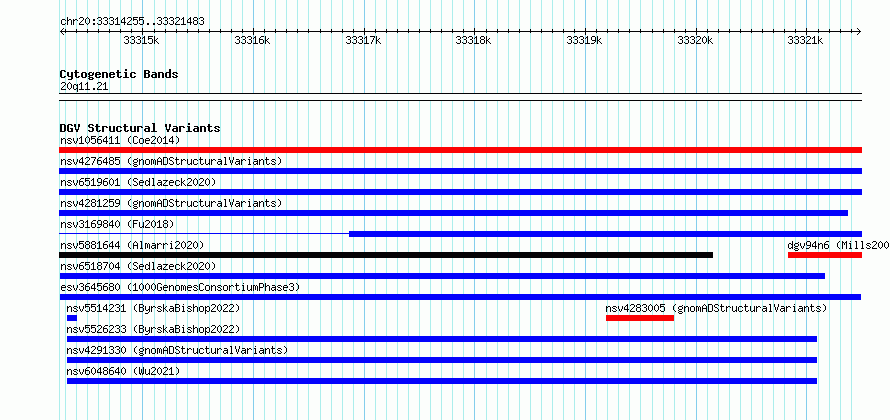Select the blue nsv4291330 variant bar
This screenshot has width=890, height=420.
[x=442, y=360]
